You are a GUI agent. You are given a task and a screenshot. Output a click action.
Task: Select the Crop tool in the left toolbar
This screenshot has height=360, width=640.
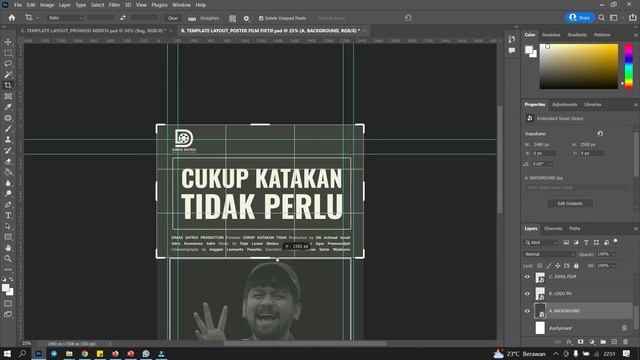coord(8,85)
